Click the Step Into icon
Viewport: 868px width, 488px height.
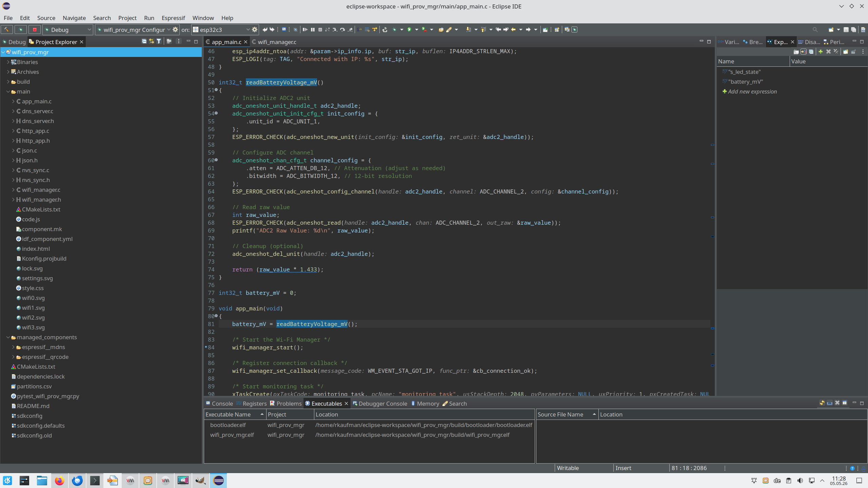coord(335,29)
